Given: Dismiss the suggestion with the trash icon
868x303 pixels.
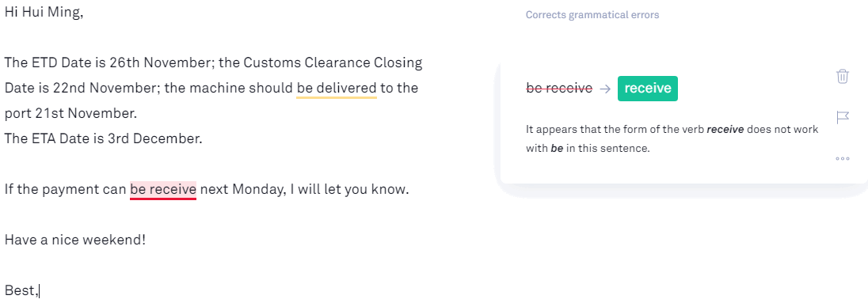Looking at the screenshot, I should coord(842,76).
